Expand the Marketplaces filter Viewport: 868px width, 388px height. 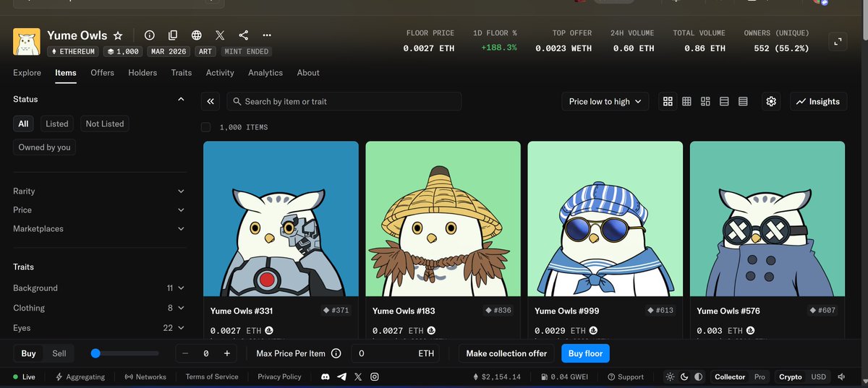point(99,229)
